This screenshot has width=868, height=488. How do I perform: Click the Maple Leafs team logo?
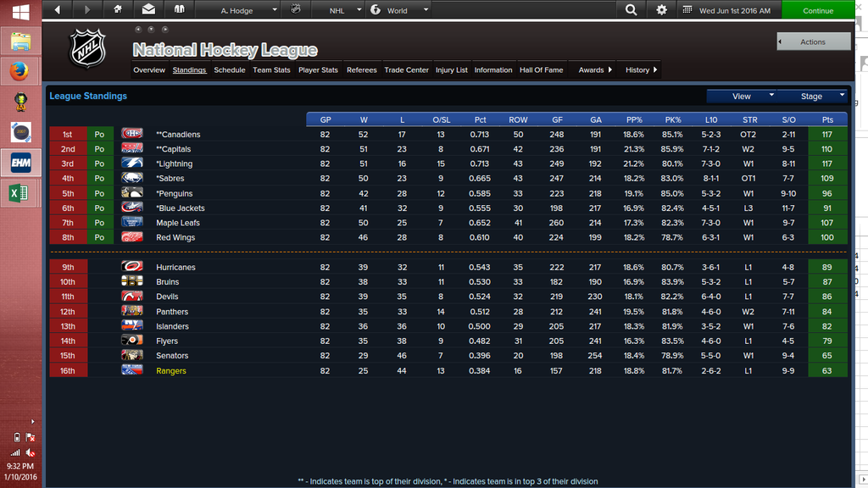pos(131,222)
